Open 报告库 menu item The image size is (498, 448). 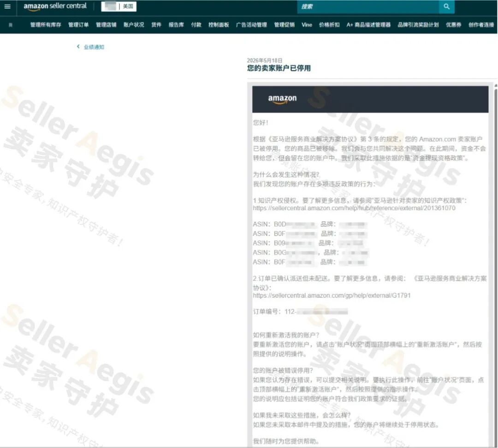pos(176,25)
